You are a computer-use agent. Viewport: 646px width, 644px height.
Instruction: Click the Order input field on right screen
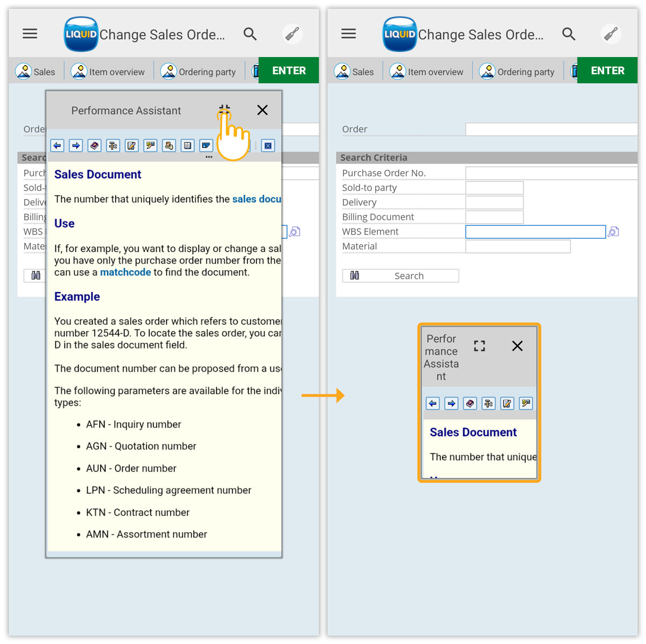click(x=551, y=129)
